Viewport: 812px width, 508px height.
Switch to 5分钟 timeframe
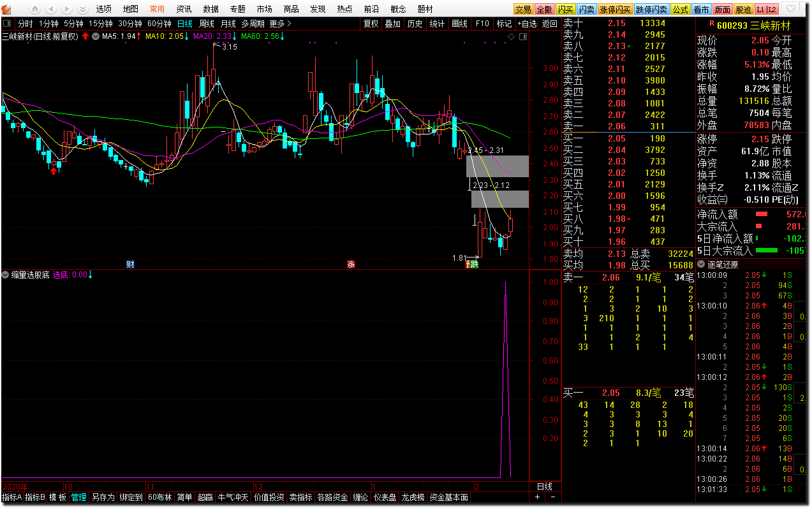[73, 24]
